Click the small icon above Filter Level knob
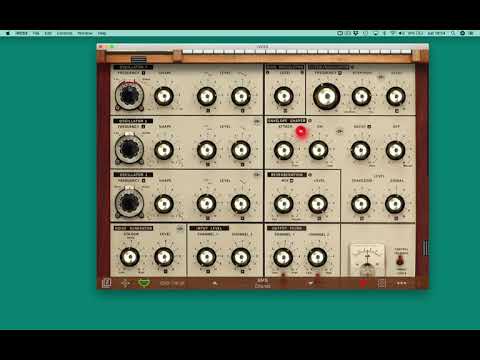This screenshot has width=480, height=360. pos(380,77)
